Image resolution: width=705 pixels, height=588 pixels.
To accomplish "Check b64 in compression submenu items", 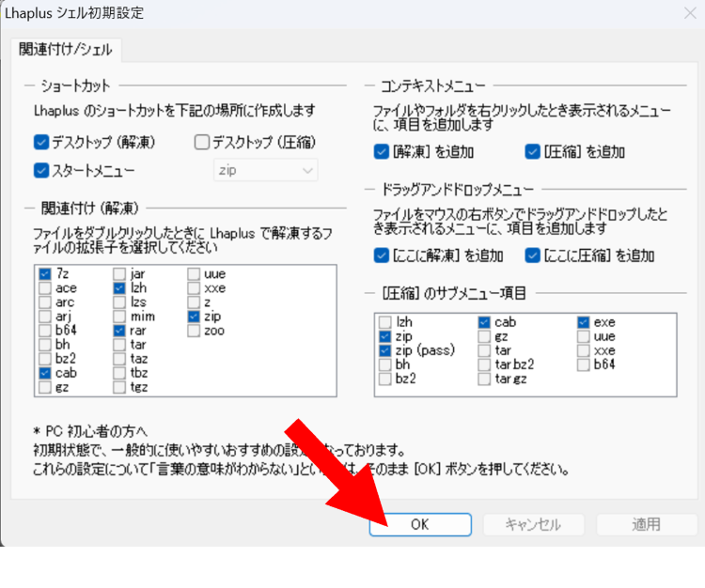I will point(583,364).
